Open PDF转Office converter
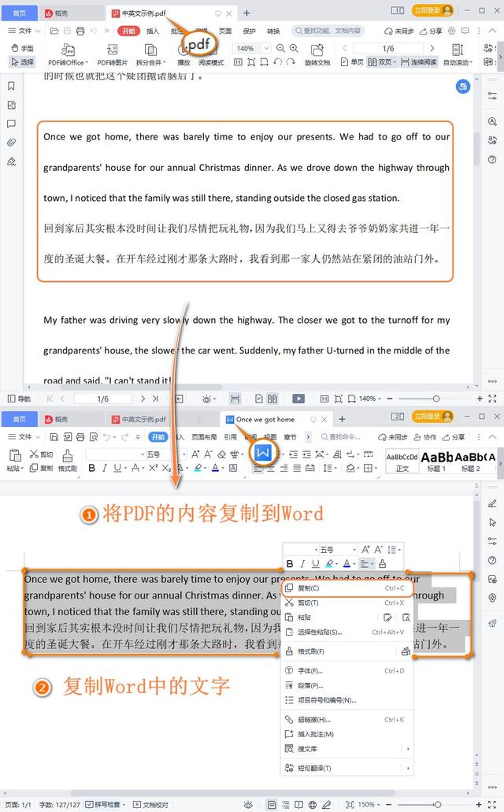The width and height of the screenshot is (504, 812). click(68, 55)
